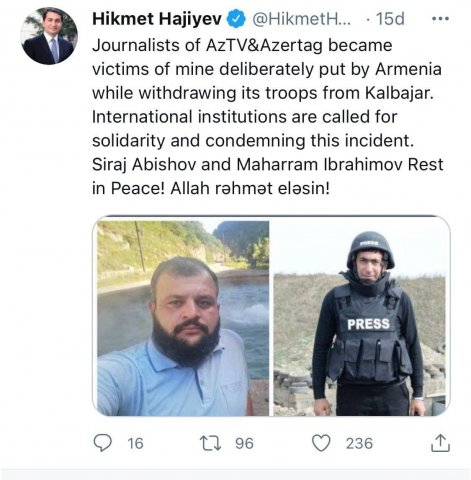Click the 'Allah rəhmət eləsin!' closing line
This screenshot has width=471, height=480.
250,189
